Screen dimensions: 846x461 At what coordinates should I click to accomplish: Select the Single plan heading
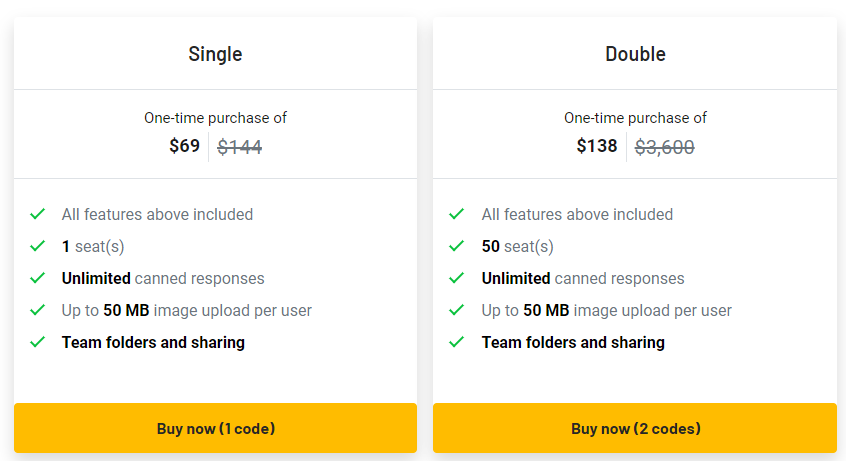click(215, 55)
